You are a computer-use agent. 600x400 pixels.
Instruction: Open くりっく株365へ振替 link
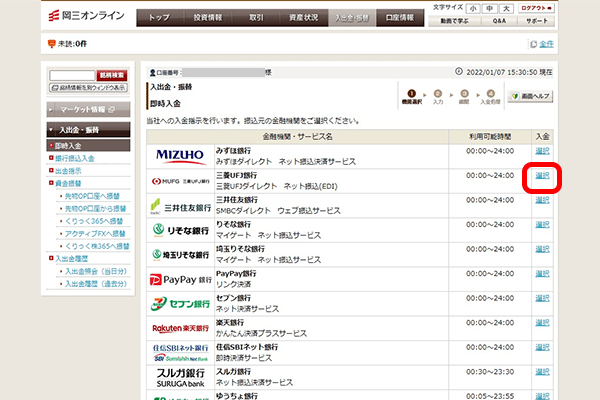(97, 246)
